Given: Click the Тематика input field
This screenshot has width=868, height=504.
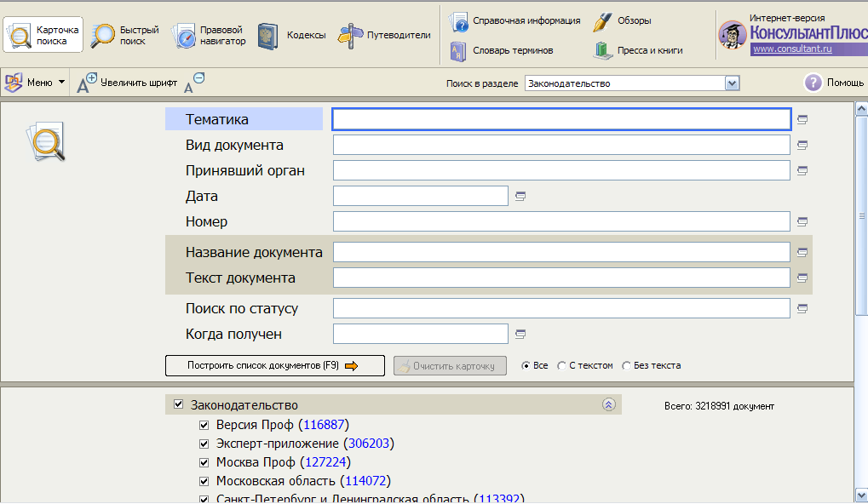Looking at the screenshot, I should 561,119.
